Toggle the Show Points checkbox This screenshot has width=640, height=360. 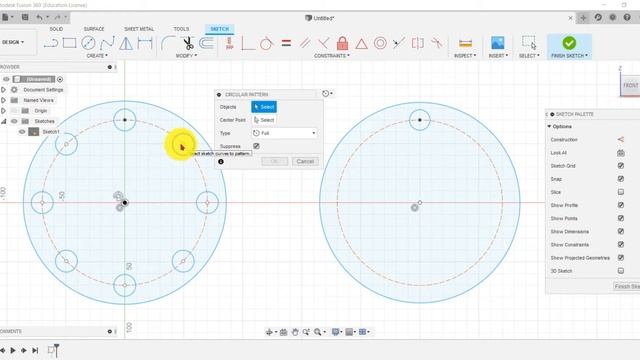point(621,218)
